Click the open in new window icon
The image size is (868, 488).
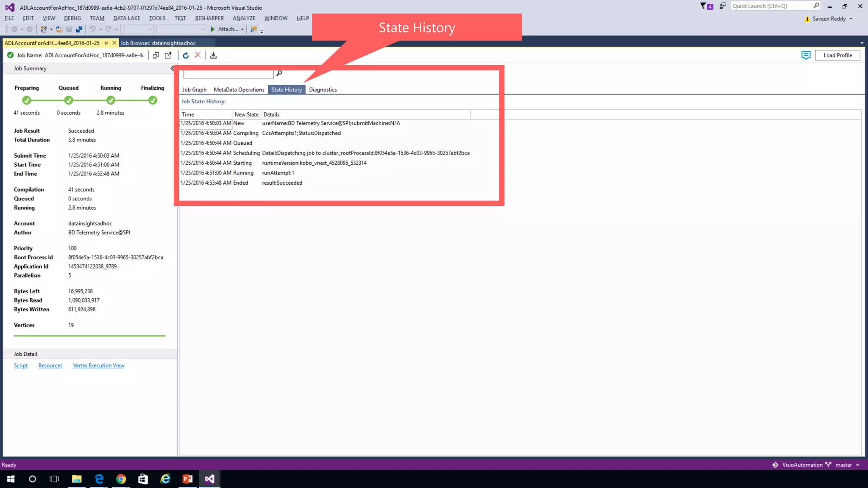click(x=168, y=55)
